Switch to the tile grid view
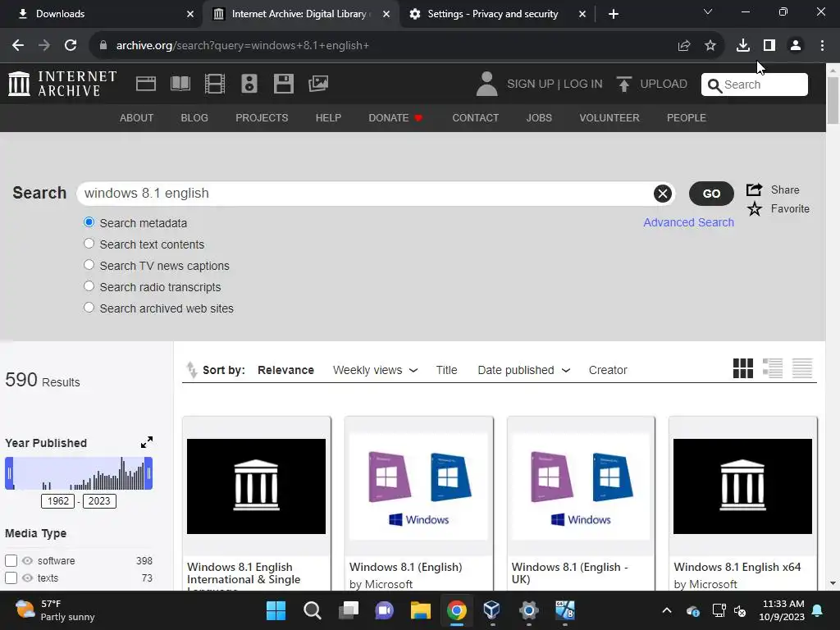This screenshot has height=630, width=840. [x=743, y=368]
